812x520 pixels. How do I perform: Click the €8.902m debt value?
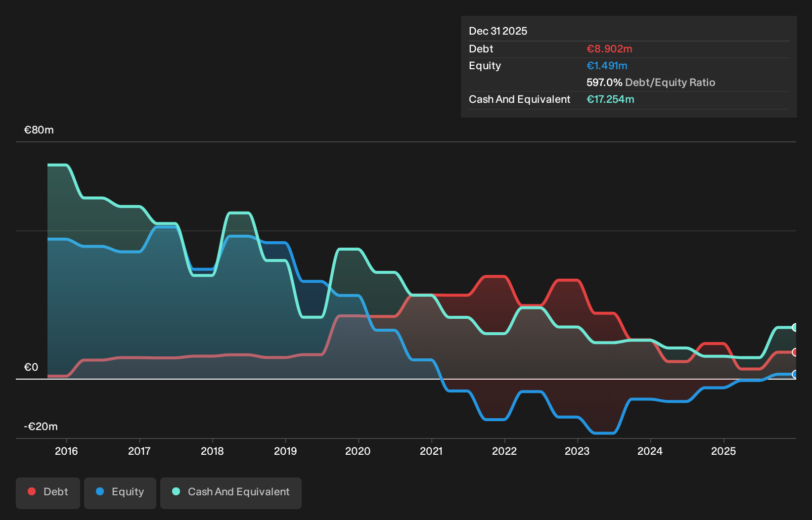609,49
